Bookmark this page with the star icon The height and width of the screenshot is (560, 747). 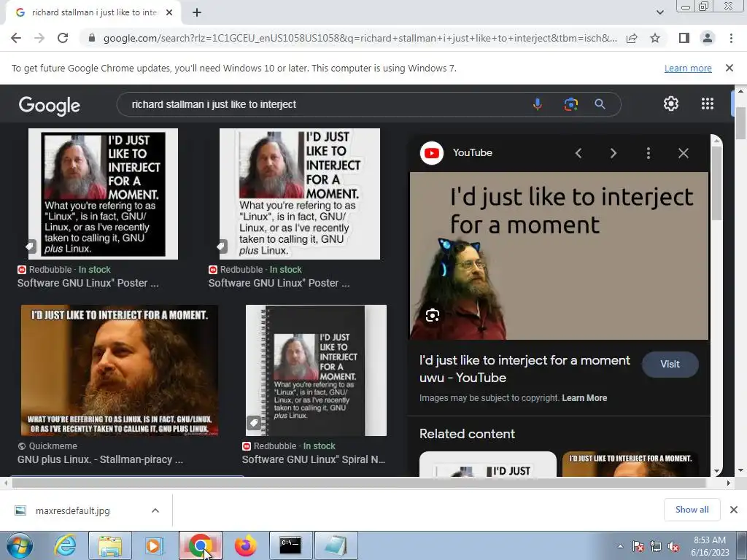tap(655, 38)
